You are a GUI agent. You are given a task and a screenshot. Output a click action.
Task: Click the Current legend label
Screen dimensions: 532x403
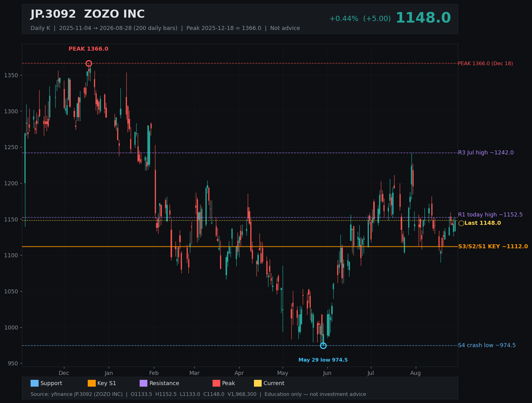coord(274,383)
